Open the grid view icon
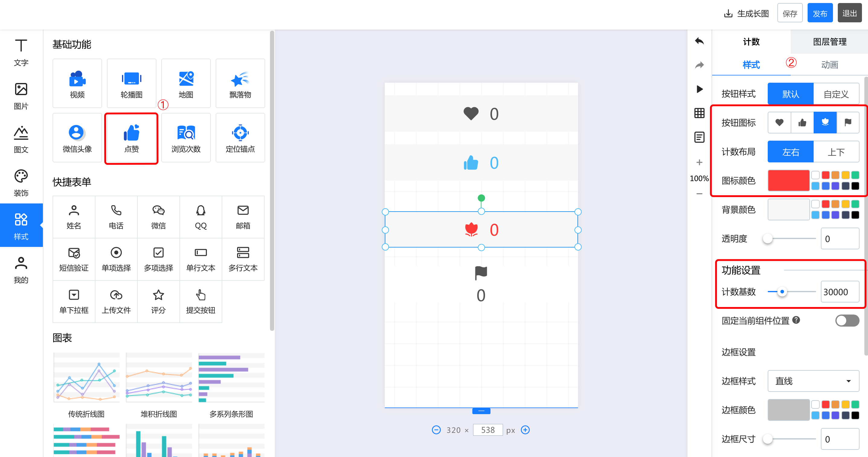Screen dimensions: 868x457 (x=699, y=113)
